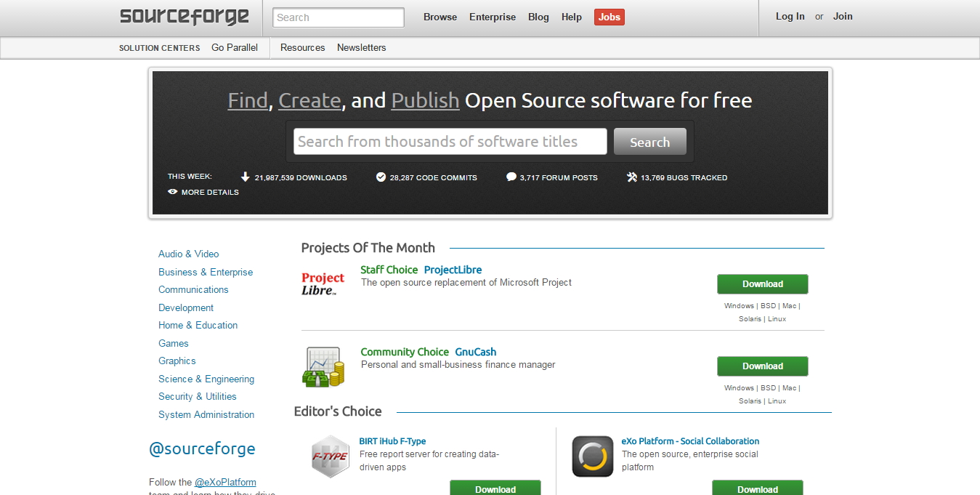The height and width of the screenshot is (495, 980).
Task: Browse the Business & Enterprise category
Action: [206, 273]
